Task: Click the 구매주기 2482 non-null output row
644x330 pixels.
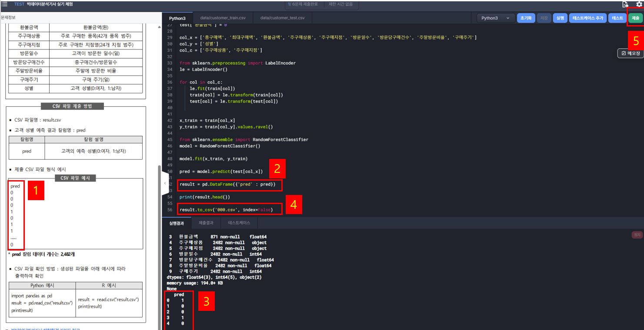Action: [x=216, y=271]
